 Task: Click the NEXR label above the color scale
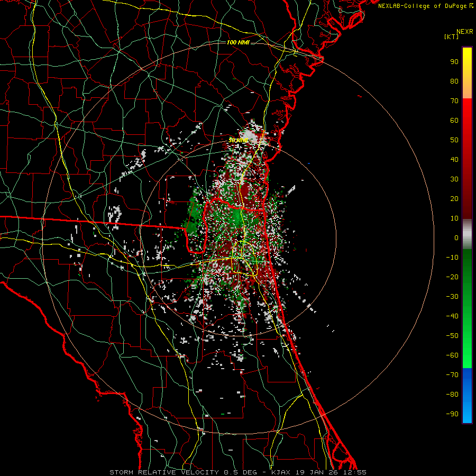click(x=465, y=32)
